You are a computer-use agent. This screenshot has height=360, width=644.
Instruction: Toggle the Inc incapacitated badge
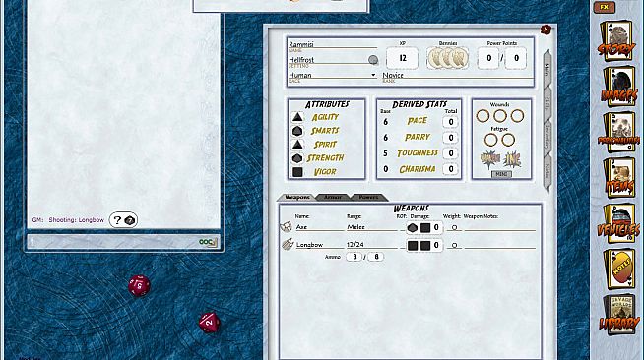[x=512, y=159]
